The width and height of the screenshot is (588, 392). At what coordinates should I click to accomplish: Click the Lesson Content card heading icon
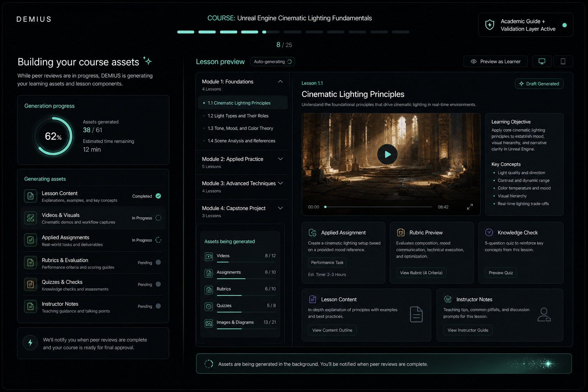point(313,299)
